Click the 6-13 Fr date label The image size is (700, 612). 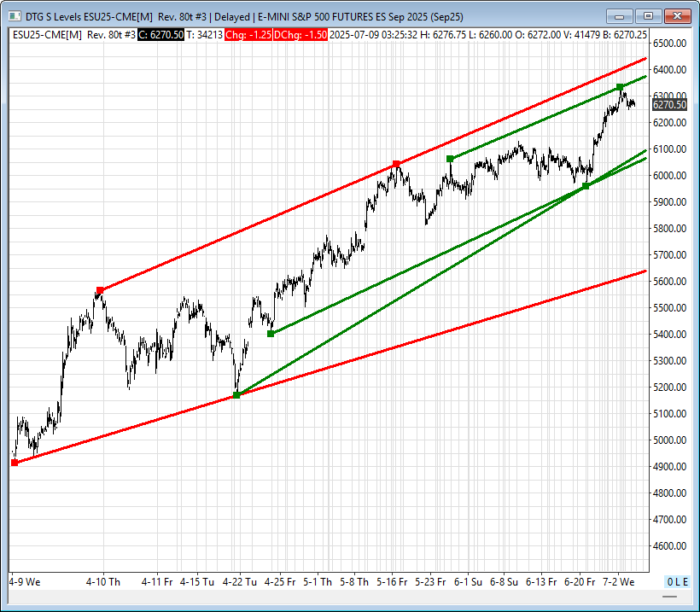[541, 582]
